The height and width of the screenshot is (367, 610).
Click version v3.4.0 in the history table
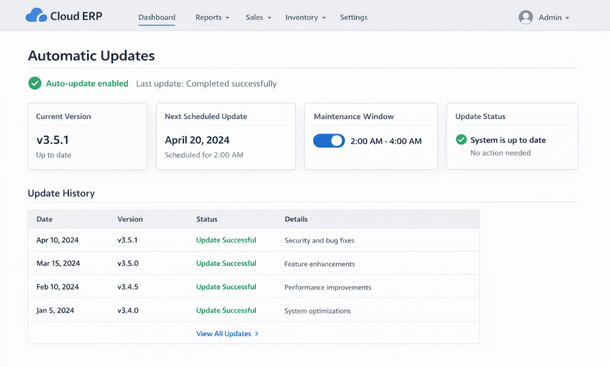[x=128, y=311]
